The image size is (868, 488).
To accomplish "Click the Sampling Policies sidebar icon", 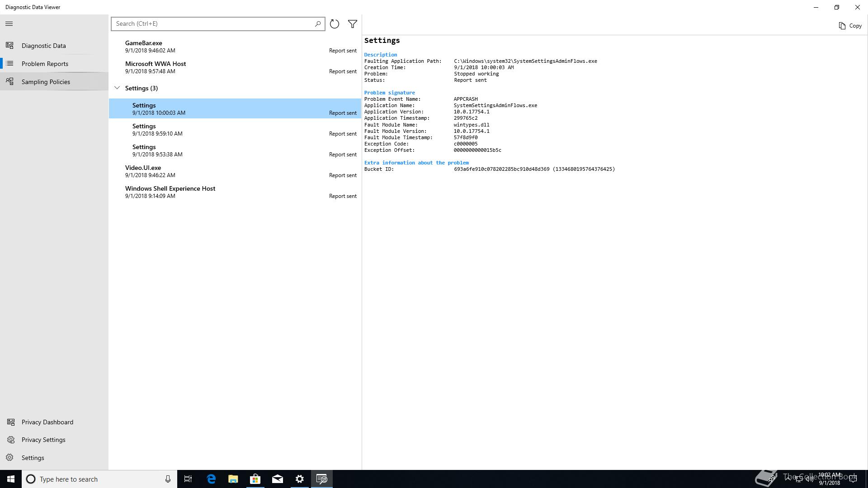I will click(x=9, y=81).
